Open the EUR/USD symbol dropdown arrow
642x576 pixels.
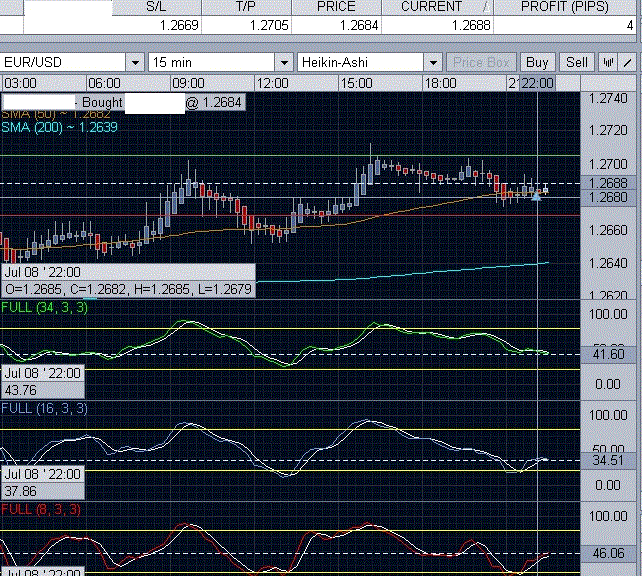point(135,63)
